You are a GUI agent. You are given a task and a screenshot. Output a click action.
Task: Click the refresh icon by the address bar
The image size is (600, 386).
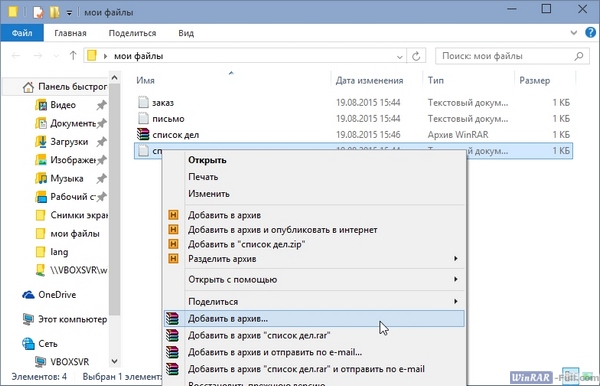[416, 56]
